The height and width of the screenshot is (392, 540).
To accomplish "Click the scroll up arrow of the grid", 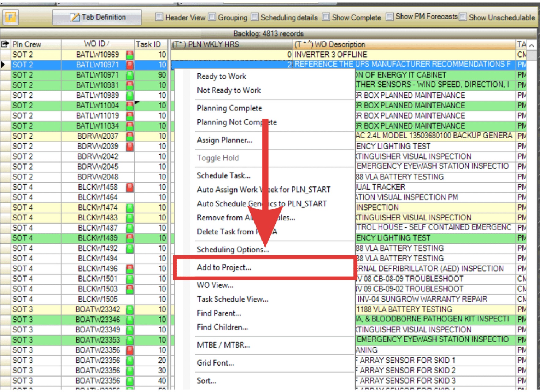I will tap(532, 46).
